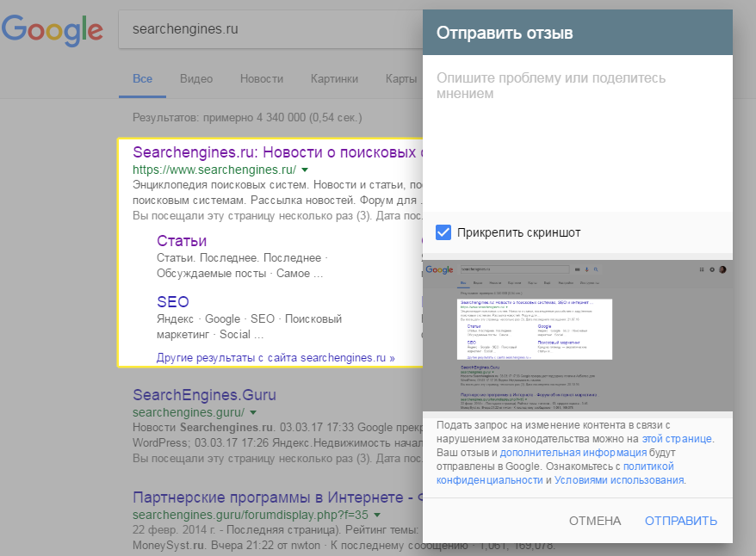Expand the arrow next to forumdisplay.php?f=35 URL

(377, 515)
